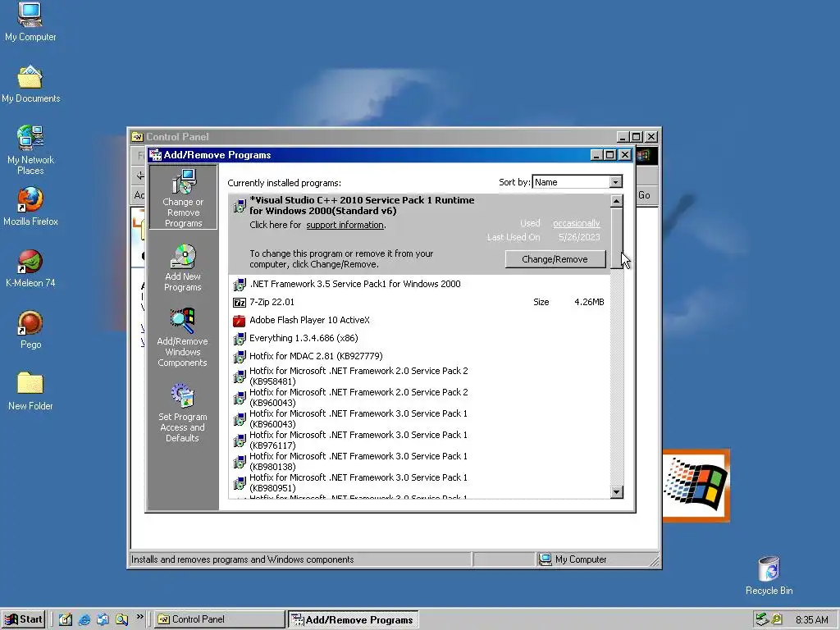Open Set Program Access and Defaults
The height and width of the screenshot is (630, 840).
(182, 413)
